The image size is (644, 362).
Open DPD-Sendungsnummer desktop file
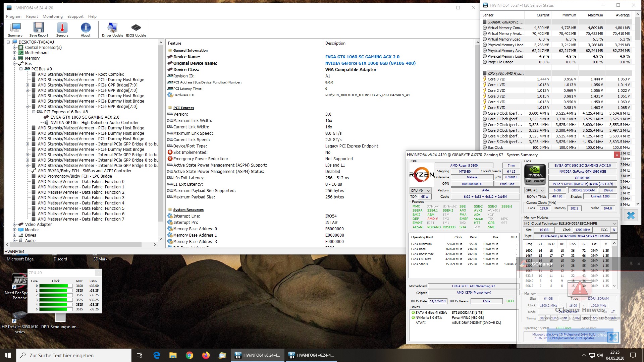pyautogui.click(x=60, y=321)
